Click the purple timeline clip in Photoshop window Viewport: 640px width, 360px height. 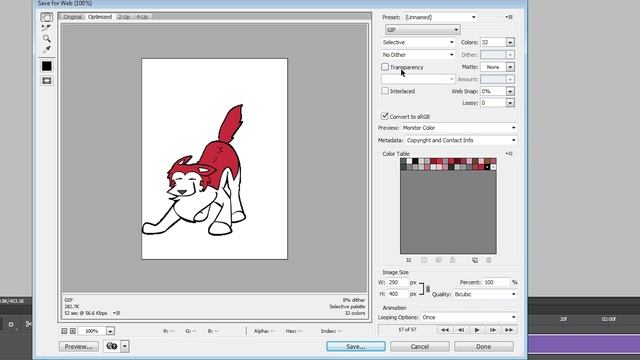coord(584,343)
